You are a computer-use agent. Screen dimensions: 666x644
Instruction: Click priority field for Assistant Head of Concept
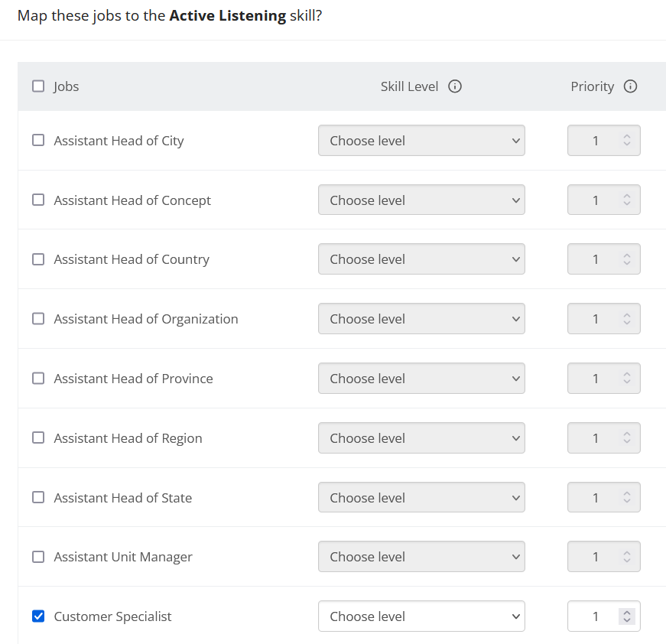pyautogui.click(x=596, y=200)
